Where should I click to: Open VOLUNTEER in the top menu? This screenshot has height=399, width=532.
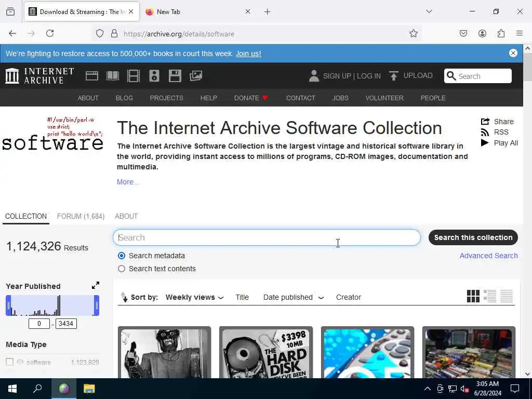pyautogui.click(x=384, y=98)
